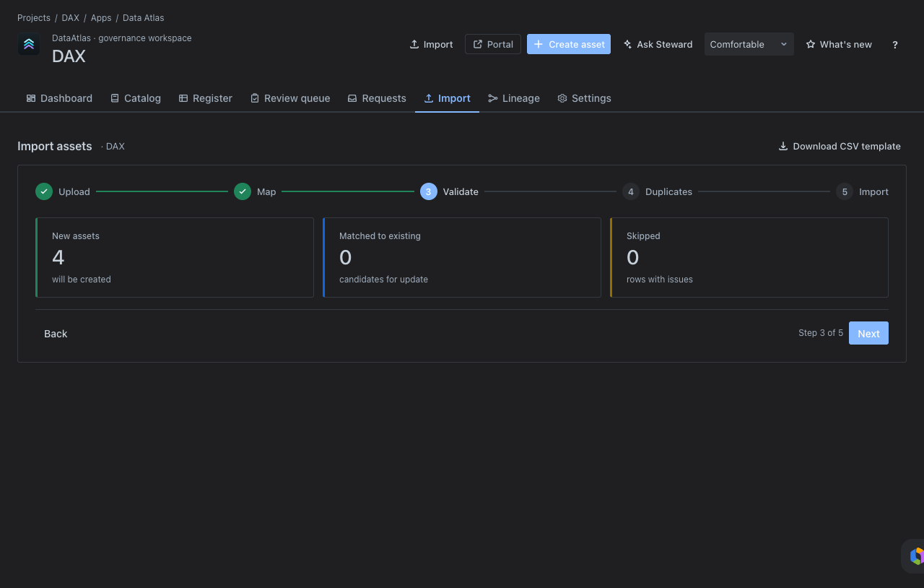The image size is (924, 588).
Task: Open the Comfortable density dropdown
Action: pos(749,44)
